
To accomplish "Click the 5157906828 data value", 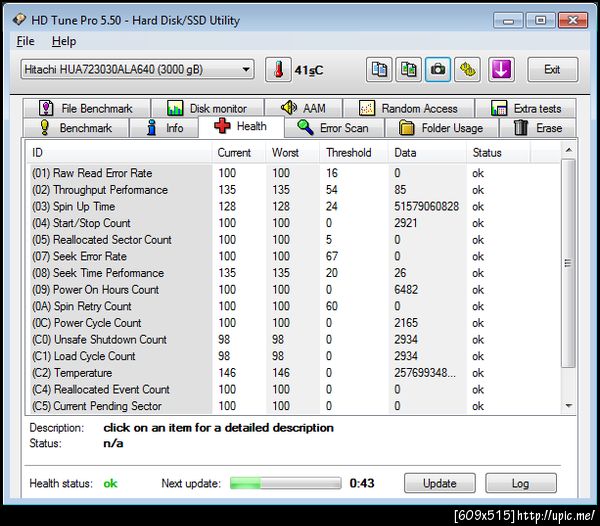I will click(x=426, y=206).
